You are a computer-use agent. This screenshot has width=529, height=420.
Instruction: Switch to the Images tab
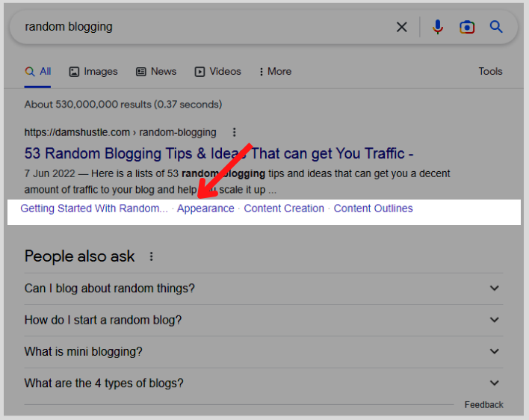pyautogui.click(x=93, y=72)
